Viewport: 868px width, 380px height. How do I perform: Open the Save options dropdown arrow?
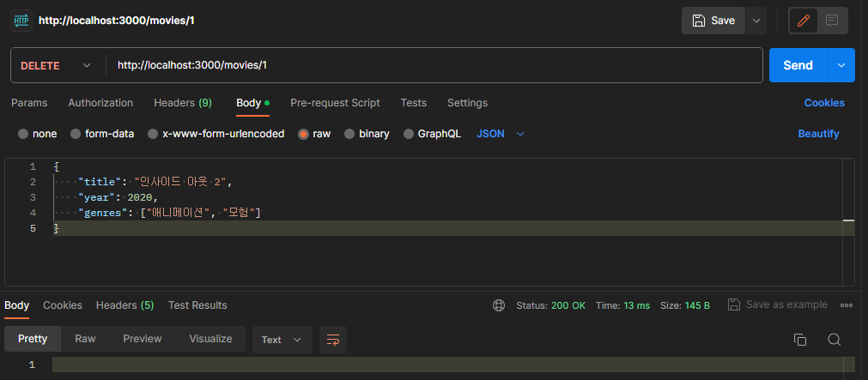756,21
